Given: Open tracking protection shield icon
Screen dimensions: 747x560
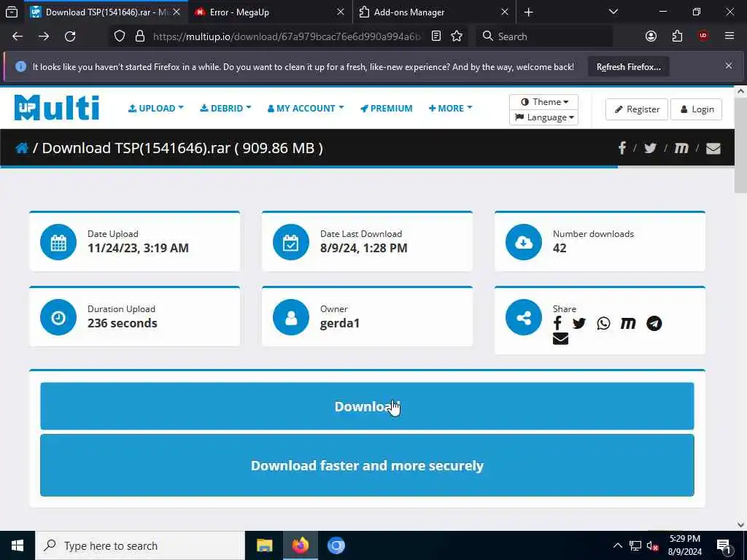Looking at the screenshot, I should coord(120,36).
